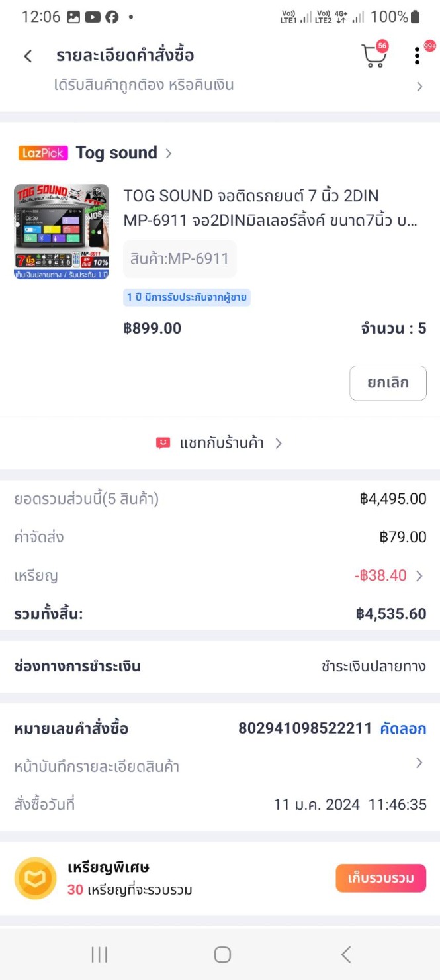Cancel the order with ยกเลิก button
440x980 pixels.
click(x=388, y=383)
